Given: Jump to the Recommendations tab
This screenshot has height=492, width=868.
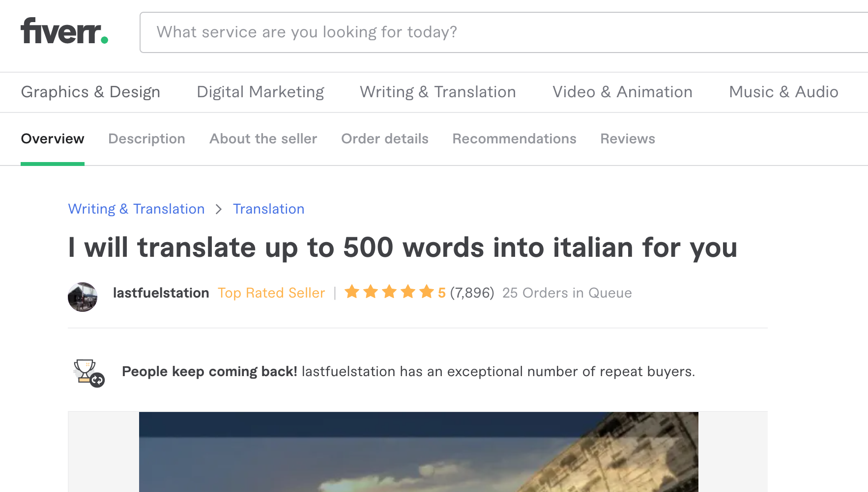Looking at the screenshot, I should point(514,139).
